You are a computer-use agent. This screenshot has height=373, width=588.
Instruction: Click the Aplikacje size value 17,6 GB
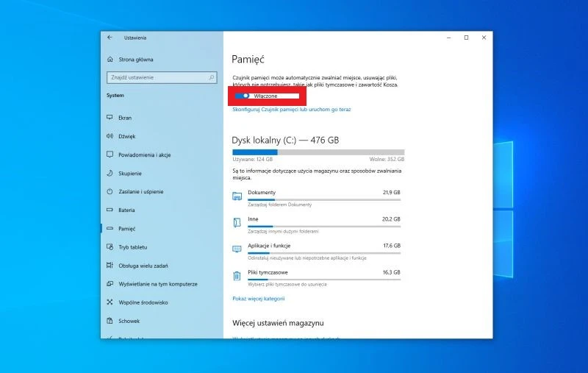(392, 246)
